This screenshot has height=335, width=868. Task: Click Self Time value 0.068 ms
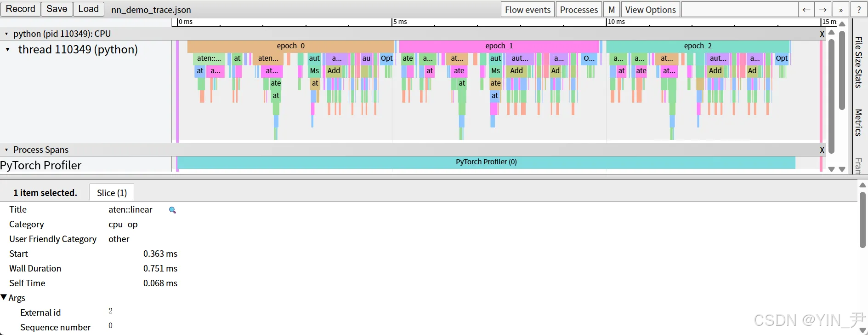(160, 283)
